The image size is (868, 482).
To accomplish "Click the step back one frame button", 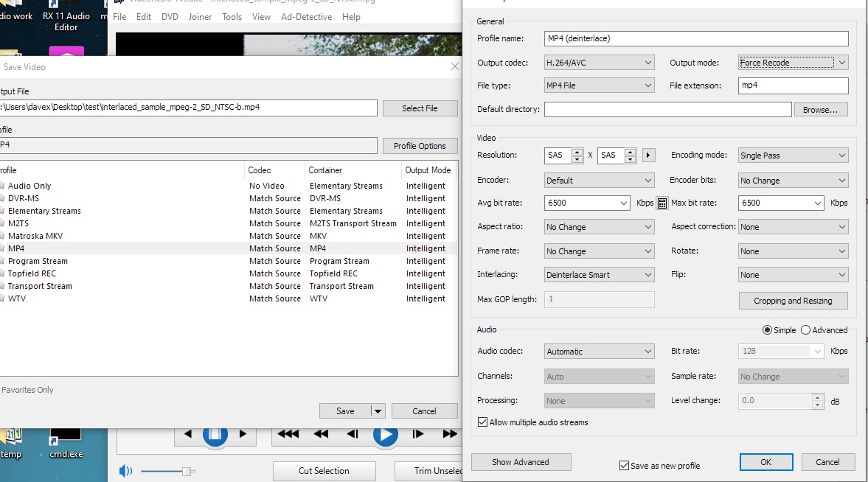I will 352,434.
